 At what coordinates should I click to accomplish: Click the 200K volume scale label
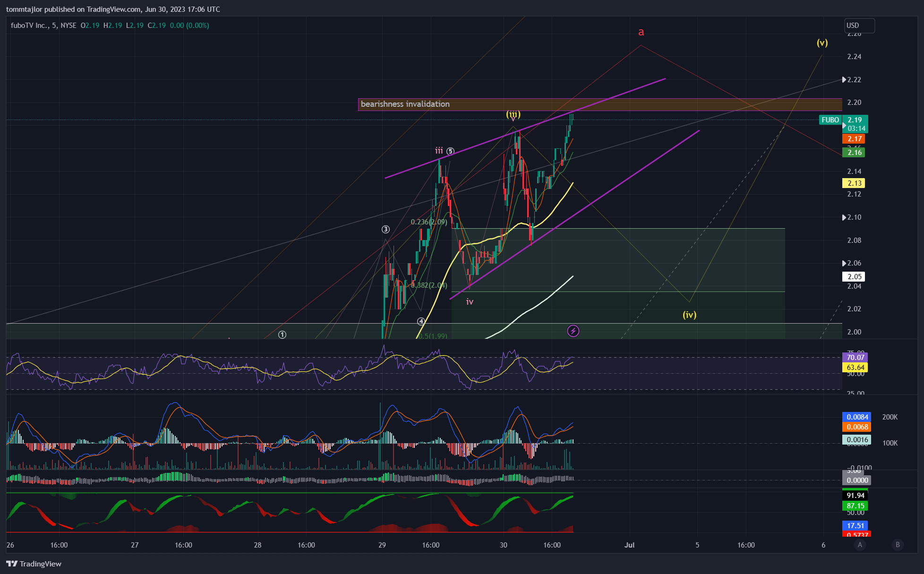tap(890, 417)
